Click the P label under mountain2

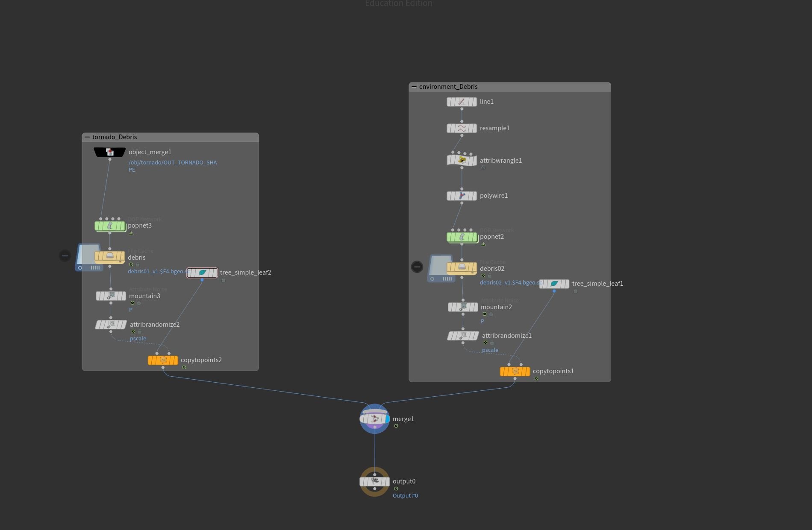click(482, 321)
